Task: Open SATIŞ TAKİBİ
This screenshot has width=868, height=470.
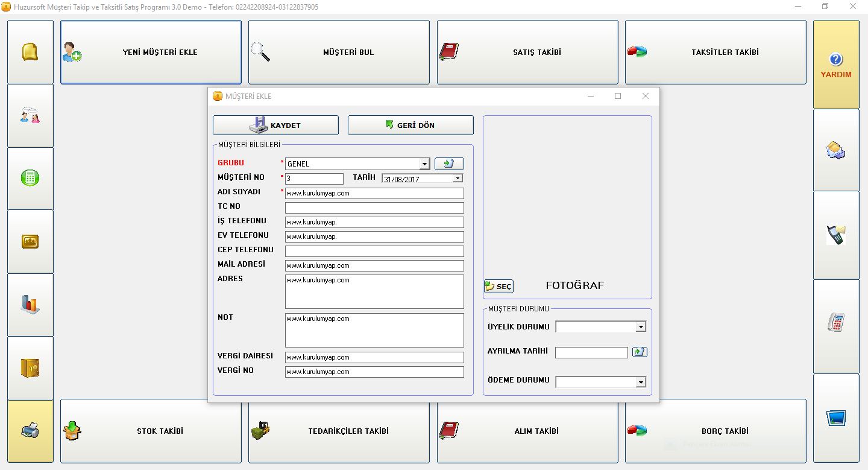Action: [527, 52]
